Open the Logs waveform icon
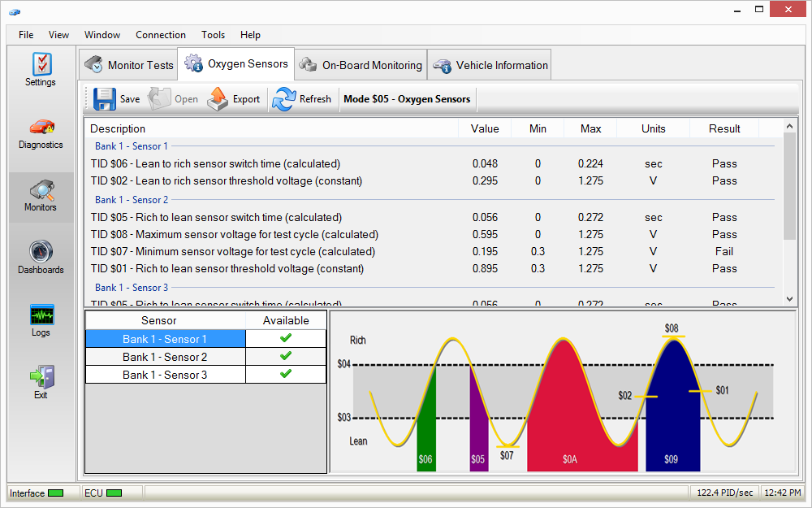Viewport: 812px width, 508px height. [x=41, y=315]
